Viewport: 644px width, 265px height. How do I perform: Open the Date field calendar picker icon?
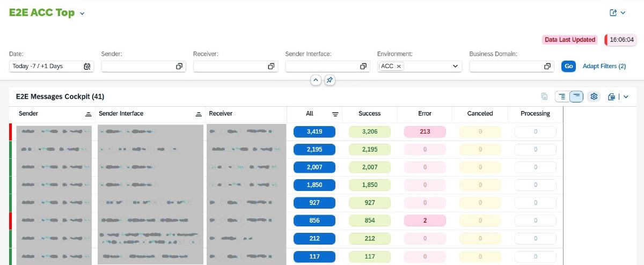tap(87, 67)
